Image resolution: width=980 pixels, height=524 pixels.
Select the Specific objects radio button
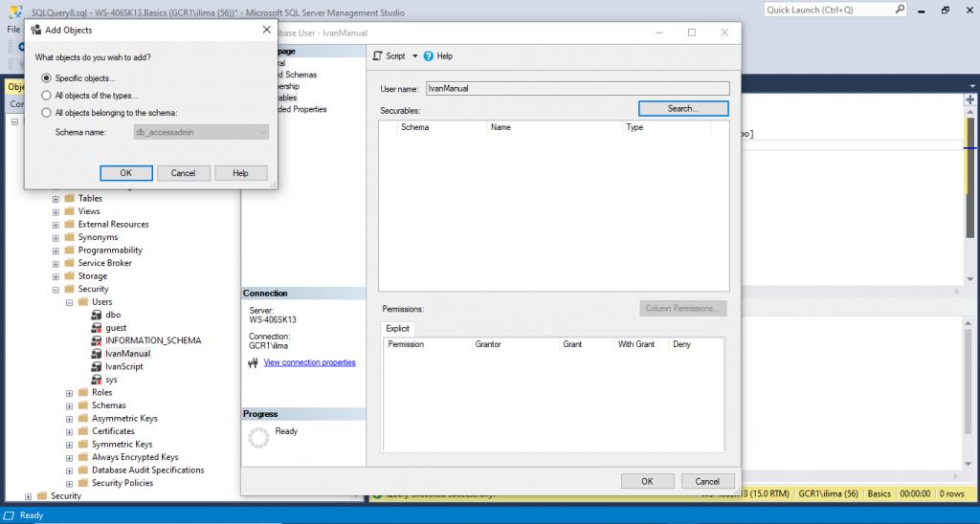(x=46, y=78)
